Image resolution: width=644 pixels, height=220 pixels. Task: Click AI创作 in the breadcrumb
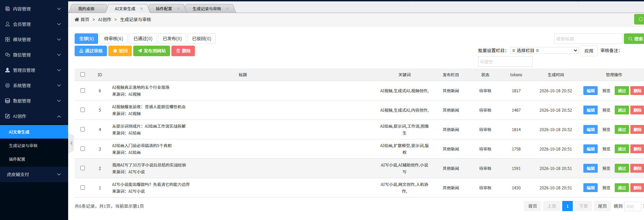click(x=105, y=19)
